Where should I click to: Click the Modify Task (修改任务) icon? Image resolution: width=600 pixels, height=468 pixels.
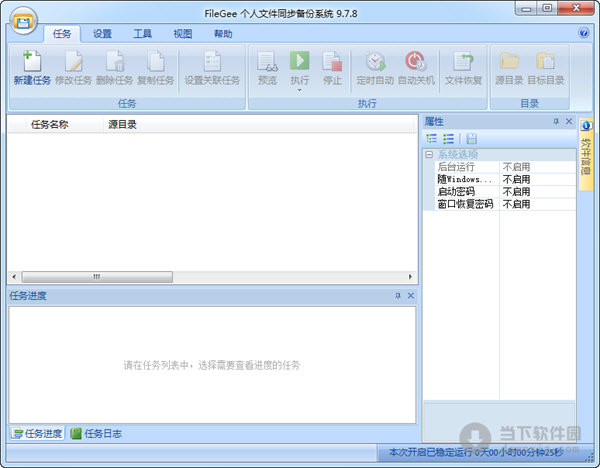click(x=74, y=61)
